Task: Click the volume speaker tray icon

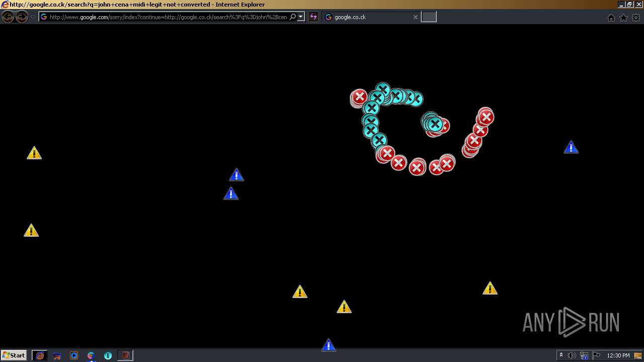Action: tap(572, 355)
